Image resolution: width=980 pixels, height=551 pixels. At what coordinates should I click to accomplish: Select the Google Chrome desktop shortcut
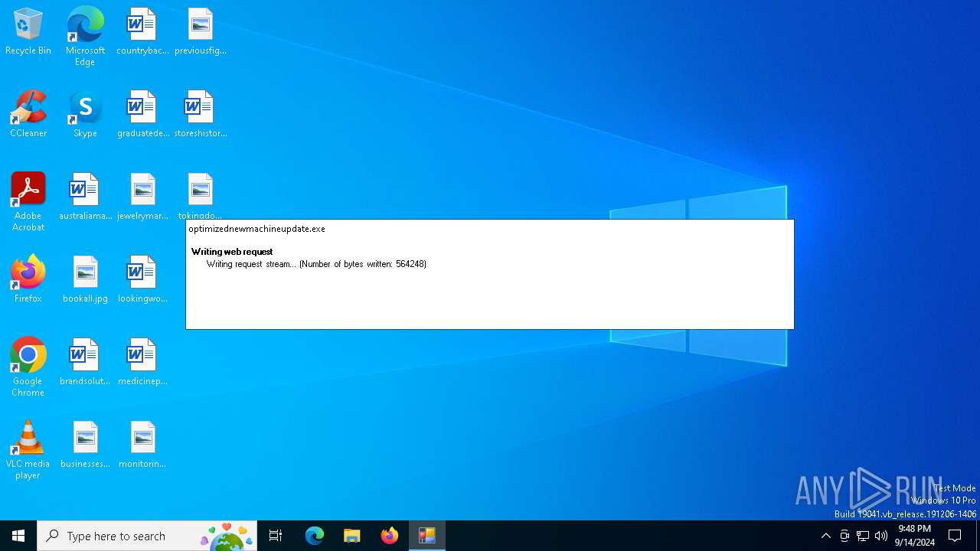[x=28, y=367]
